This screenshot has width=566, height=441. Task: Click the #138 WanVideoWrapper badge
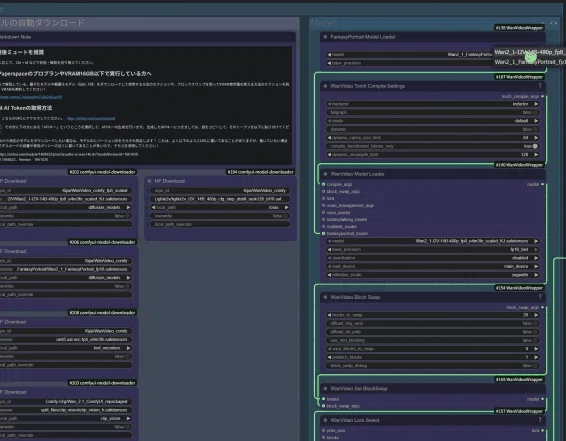click(x=519, y=28)
